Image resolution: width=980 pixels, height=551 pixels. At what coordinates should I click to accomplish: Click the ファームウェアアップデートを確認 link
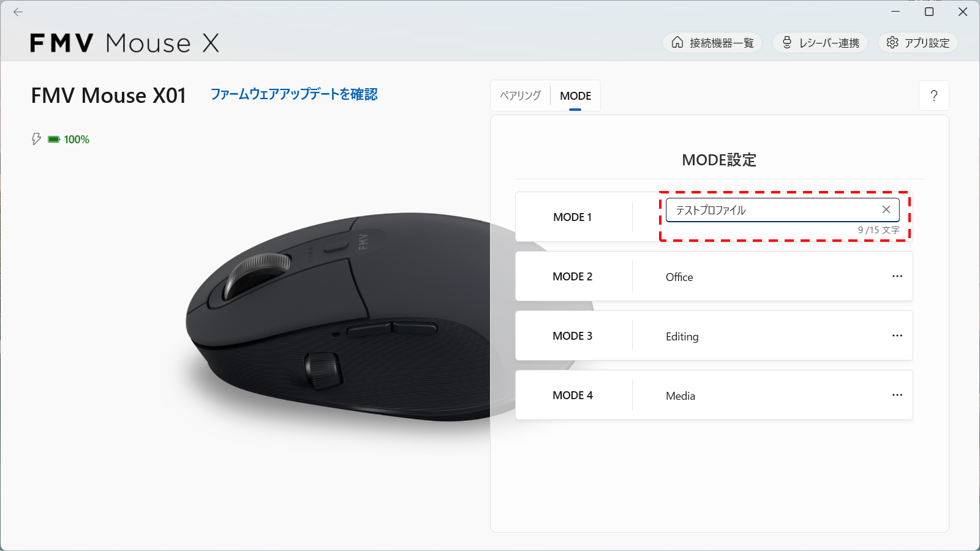(294, 94)
